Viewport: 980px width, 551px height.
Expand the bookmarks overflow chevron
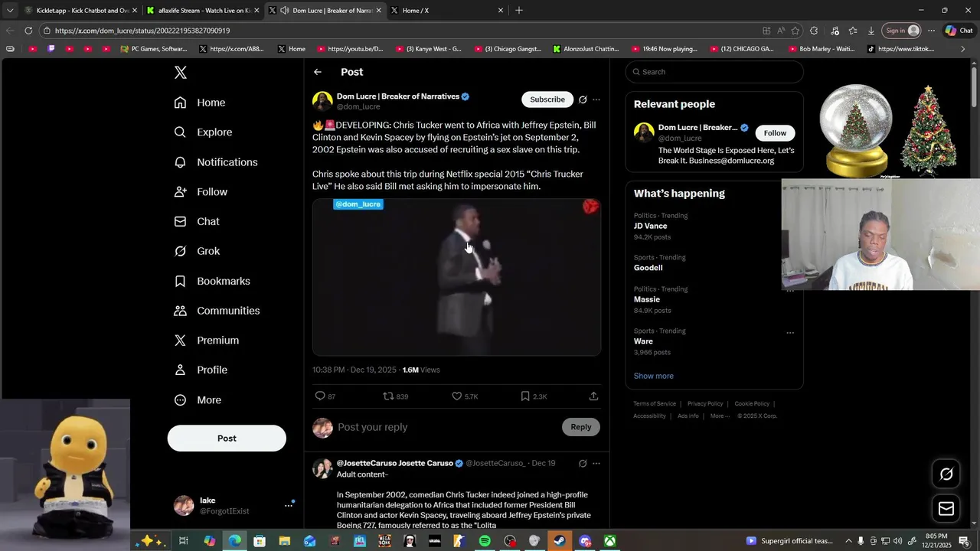pos(963,49)
